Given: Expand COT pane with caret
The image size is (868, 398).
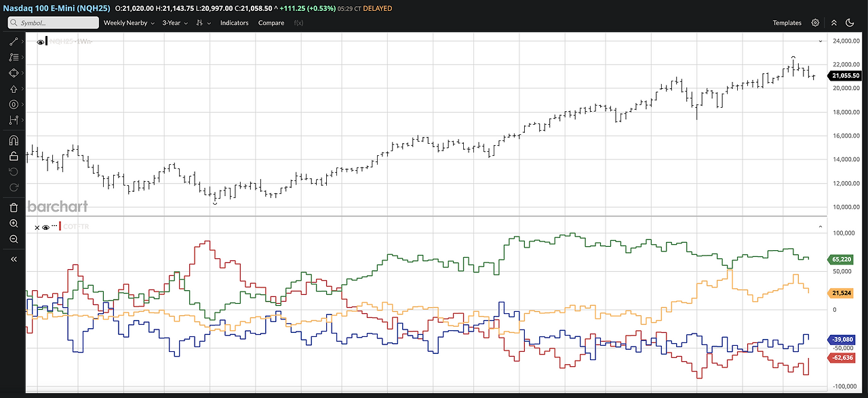Looking at the screenshot, I should tap(821, 226).
